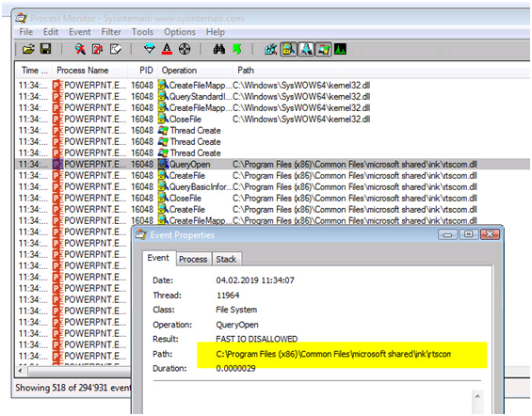Click the Result value FAST IO DISALLOWED
Image resolution: width=532 pixels, height=416 pixels.
click(x=256, y=339)
